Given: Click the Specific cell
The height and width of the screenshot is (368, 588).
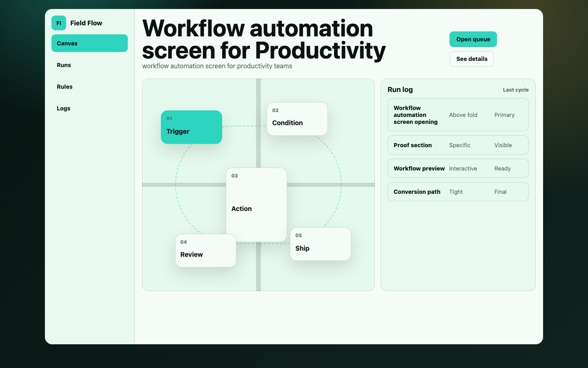Looking at the screenshot, I should click(x=460, y=145).
